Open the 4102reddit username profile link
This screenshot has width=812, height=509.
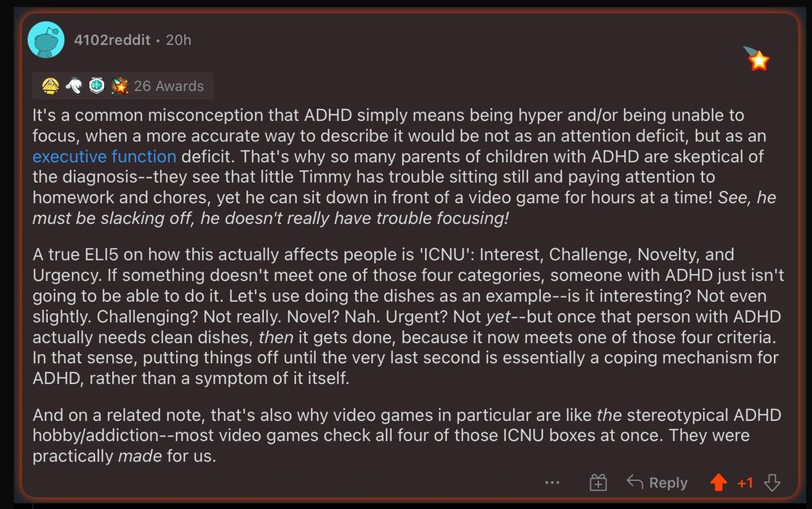point(113,40)
